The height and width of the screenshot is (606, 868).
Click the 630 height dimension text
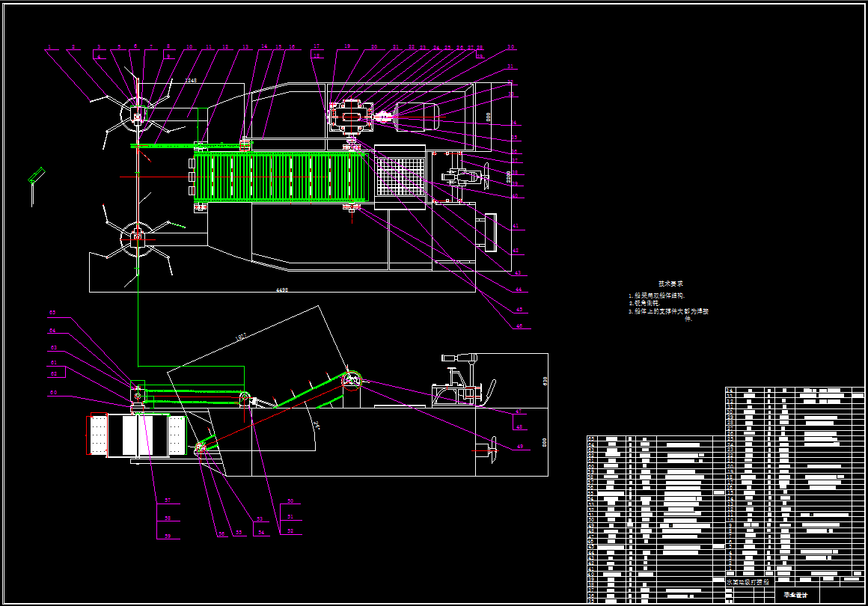point(545,381)
